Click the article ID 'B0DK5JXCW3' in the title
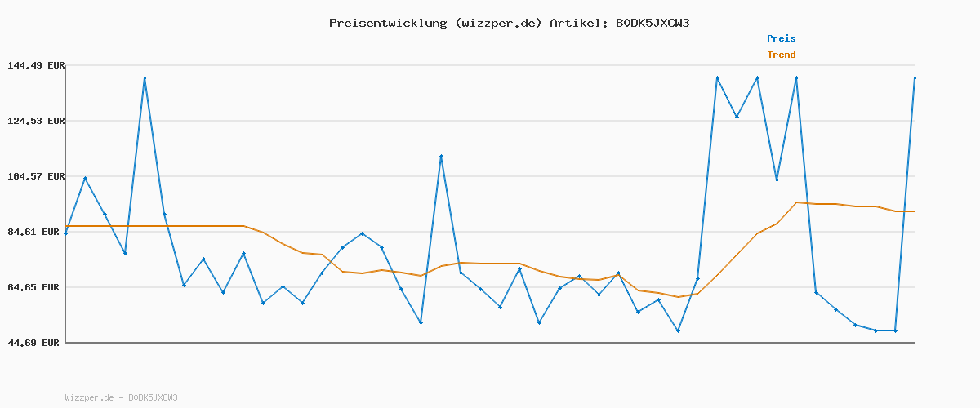The height and width of the screenshot is (408, 980). [652, 23]
